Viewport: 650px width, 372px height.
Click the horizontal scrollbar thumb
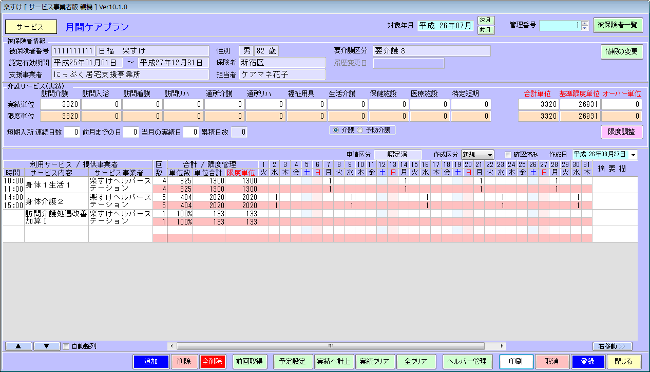[x=330, y=346]
